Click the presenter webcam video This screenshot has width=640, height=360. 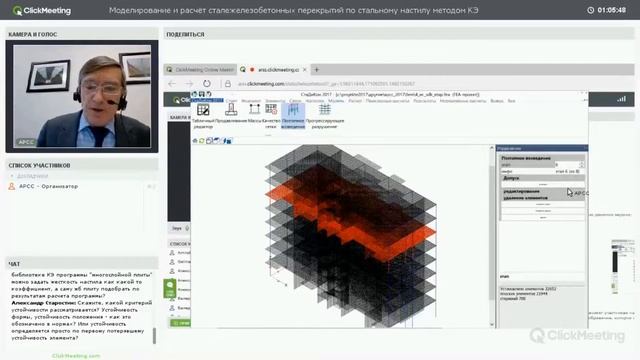pos(82,96)
